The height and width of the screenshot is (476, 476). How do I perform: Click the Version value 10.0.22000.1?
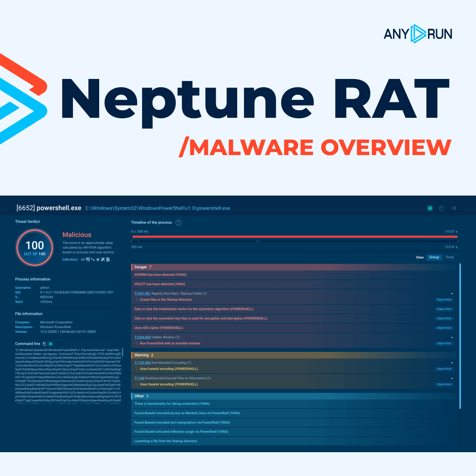pos(68,332)
